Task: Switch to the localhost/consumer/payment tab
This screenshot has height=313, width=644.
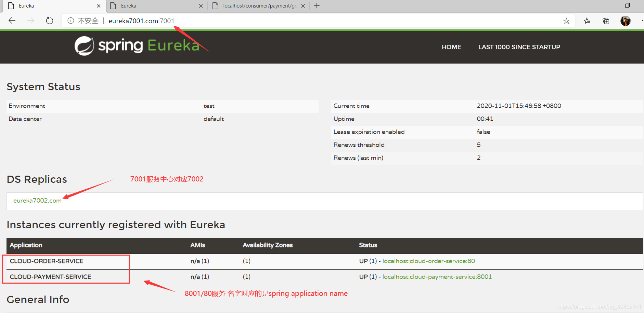Action: pos(259,6)
